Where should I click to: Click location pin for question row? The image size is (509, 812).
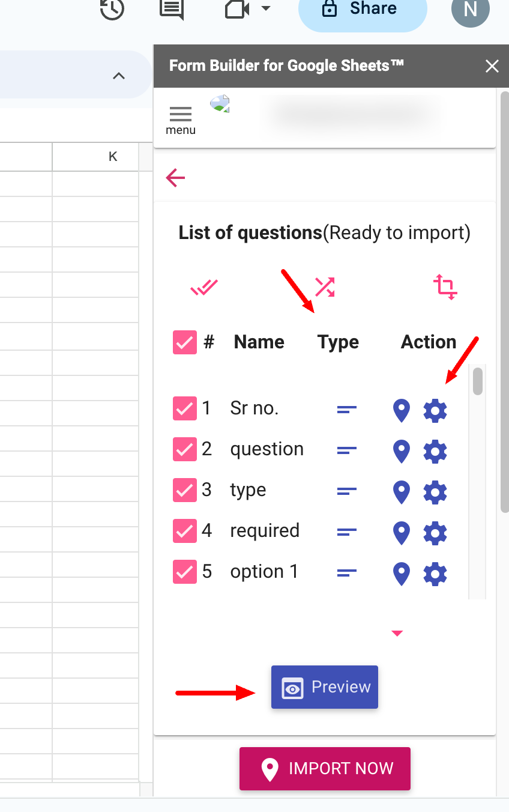[401, 452]
